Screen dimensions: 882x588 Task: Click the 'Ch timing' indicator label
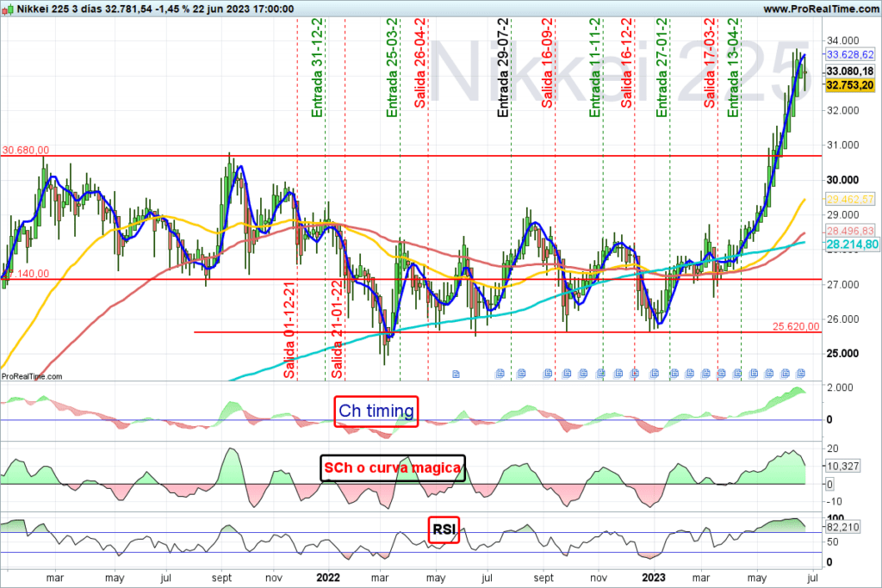pos(376,411)
